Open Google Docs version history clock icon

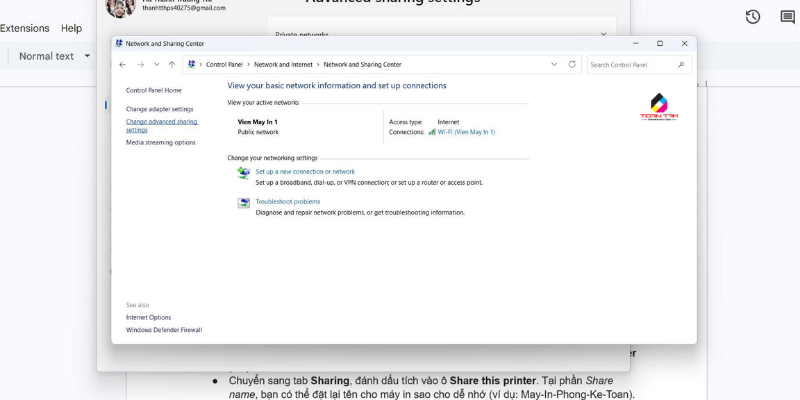753,17
